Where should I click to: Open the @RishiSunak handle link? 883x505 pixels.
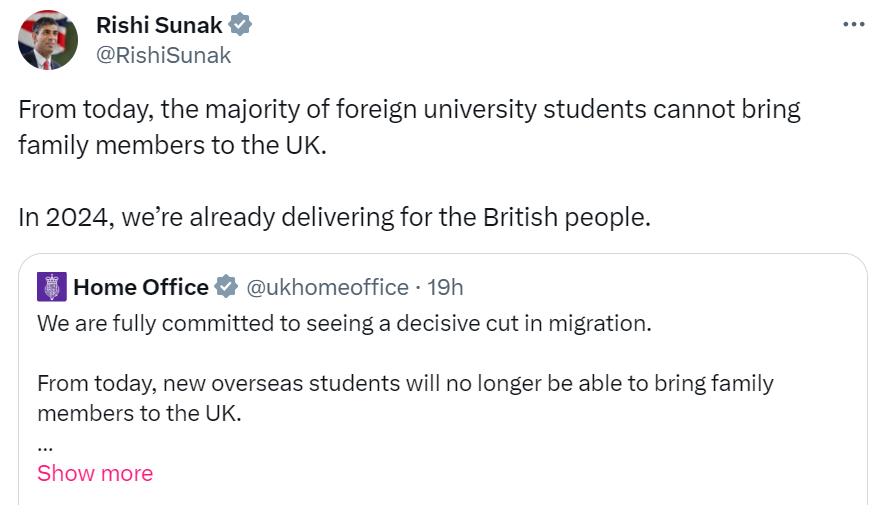point(163,55)
